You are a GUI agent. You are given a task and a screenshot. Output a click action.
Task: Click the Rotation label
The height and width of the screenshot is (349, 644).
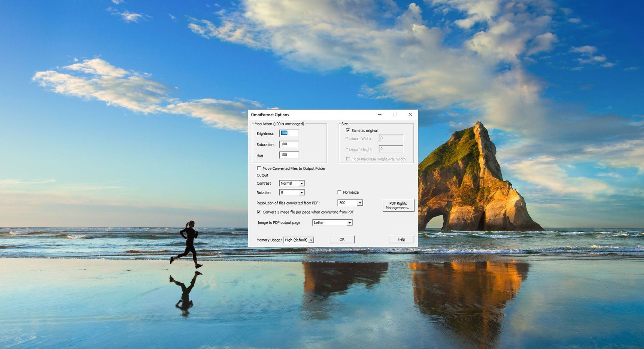pos(264,193)
